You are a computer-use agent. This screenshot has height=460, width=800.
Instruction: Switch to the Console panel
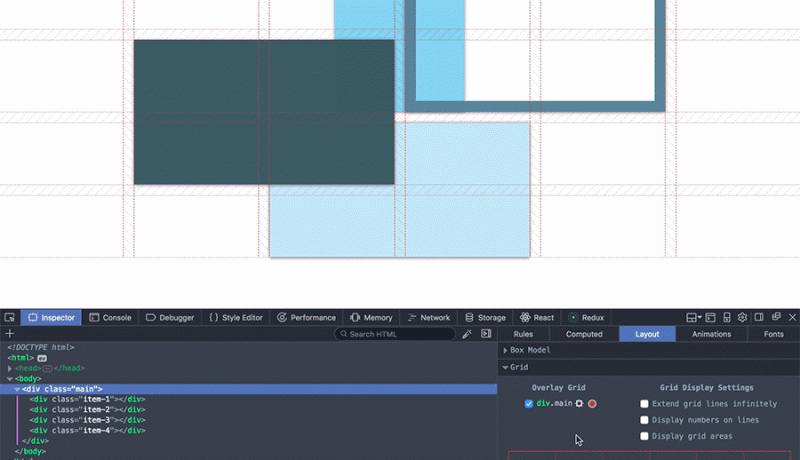coord(110,317)
